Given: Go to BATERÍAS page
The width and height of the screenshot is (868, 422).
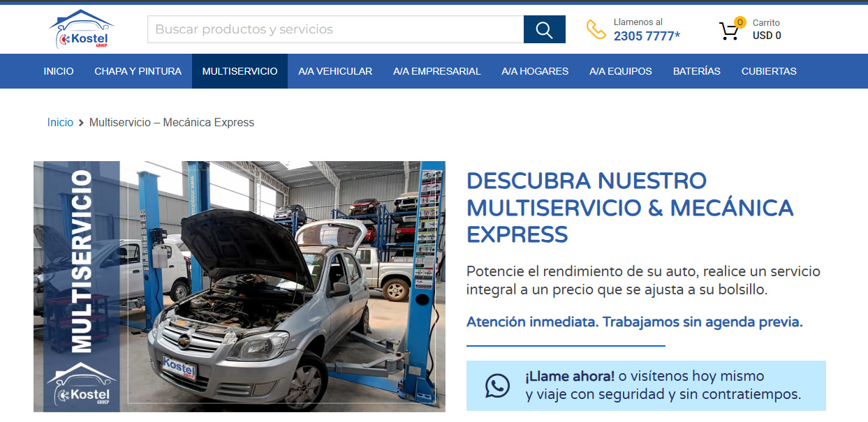Looking at the screenshot, I should [x=696, y=71].
